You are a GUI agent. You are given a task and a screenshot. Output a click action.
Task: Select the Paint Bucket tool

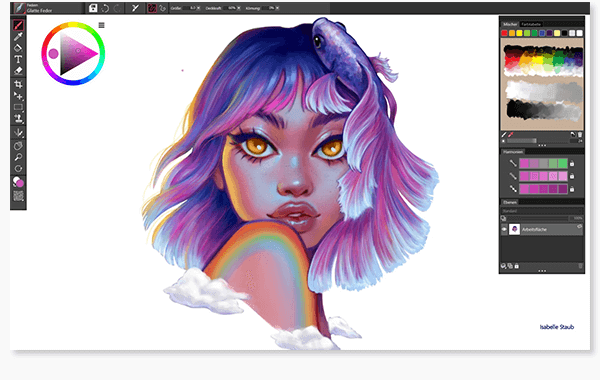pyautogui.click(x=18, y=48)
